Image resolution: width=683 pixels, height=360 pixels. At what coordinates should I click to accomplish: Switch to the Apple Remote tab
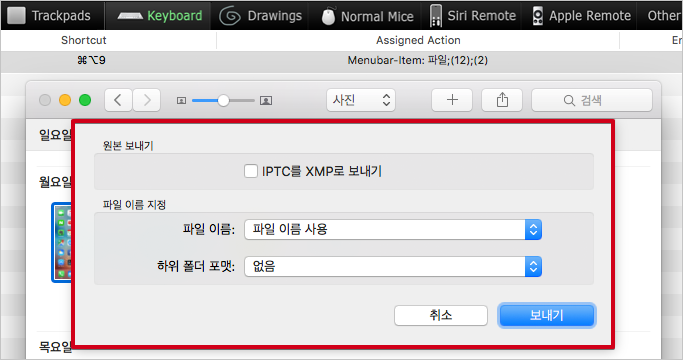pos(581,16)
